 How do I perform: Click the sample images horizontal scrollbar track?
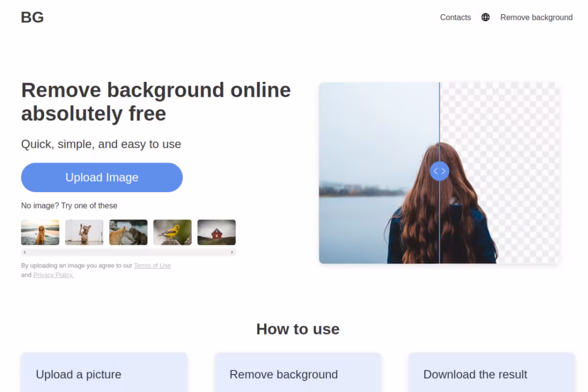click(x=128, y=252)
